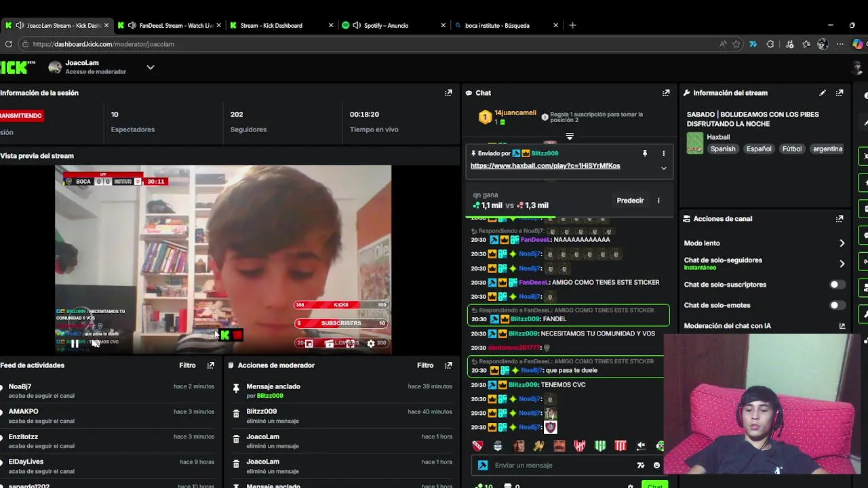The image size is (868, 488).
Task: Expand channel dropdown next to JoacoLam
Action: tap(151, 67)
